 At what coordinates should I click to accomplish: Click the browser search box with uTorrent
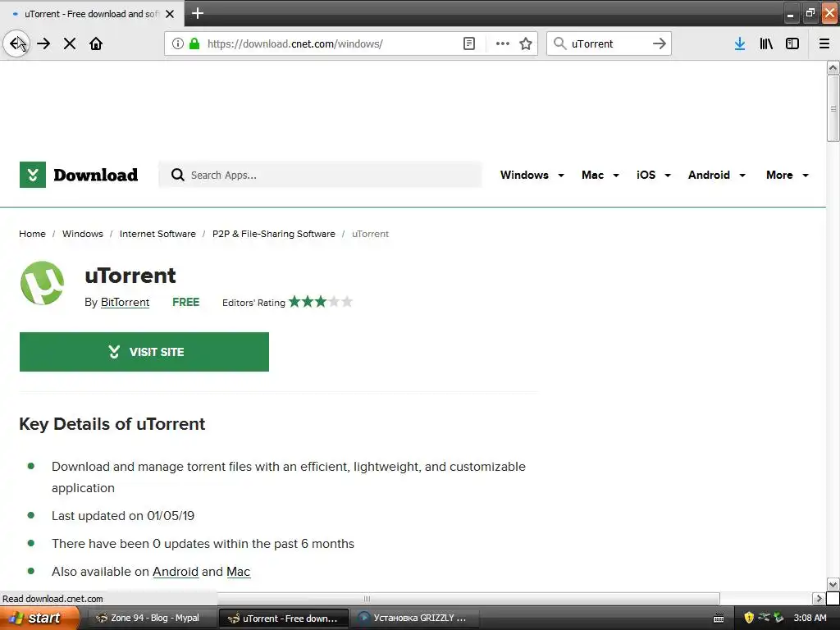pyautogui.click(x=609, y=43)
